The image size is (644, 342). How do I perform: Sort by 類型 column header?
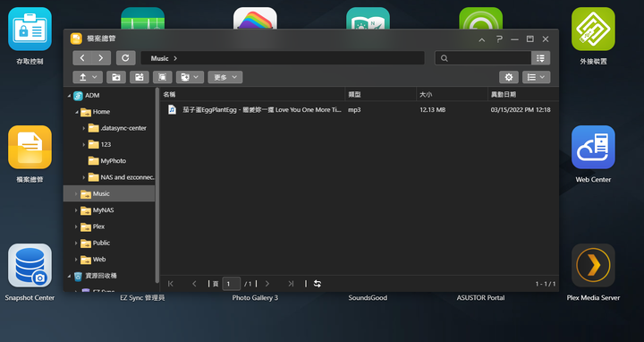tap(381, 95)
